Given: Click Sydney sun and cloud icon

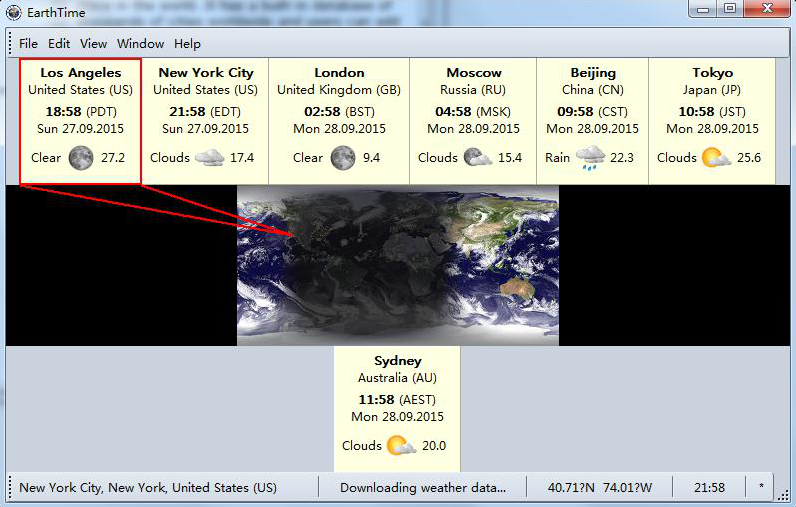Looking at the screenshot, I should 401,446.
